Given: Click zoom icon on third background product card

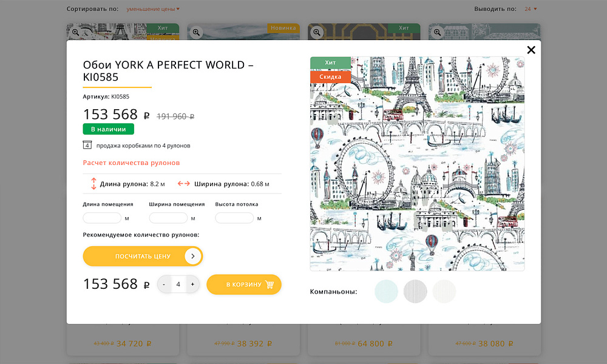Looking at the screenshot, I should point(317,33).
